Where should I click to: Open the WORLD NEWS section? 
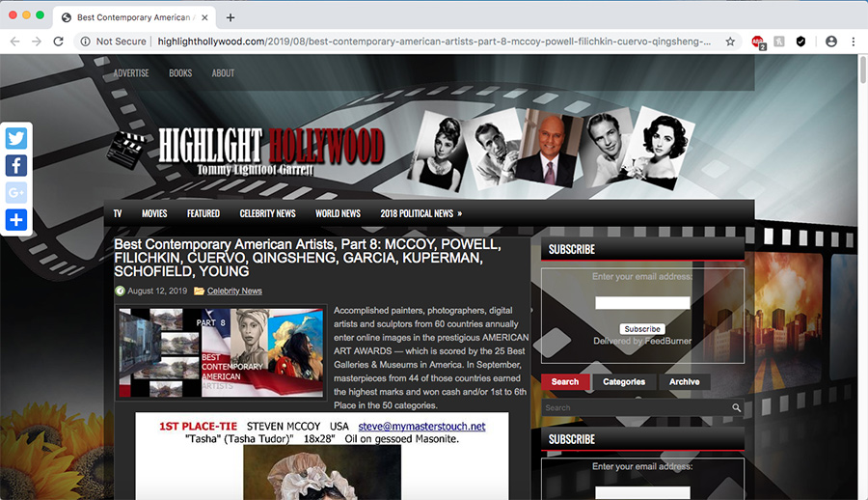click(338, 213)
